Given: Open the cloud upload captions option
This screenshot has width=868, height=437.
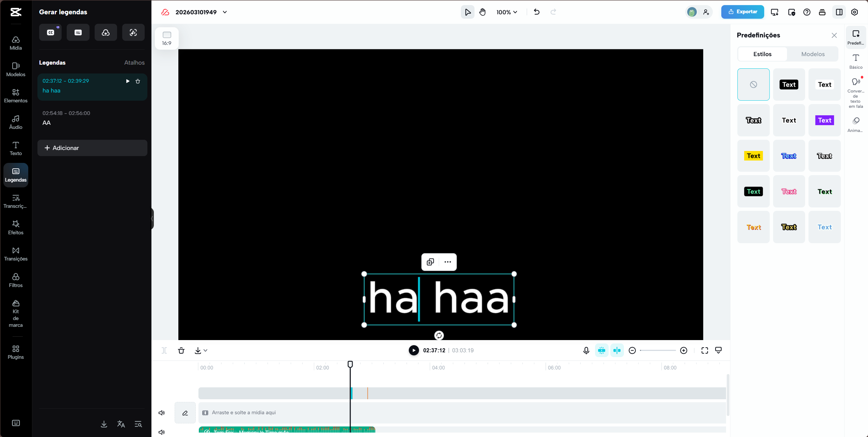Looking at the screenshot, I should click(x=106, y=32).
